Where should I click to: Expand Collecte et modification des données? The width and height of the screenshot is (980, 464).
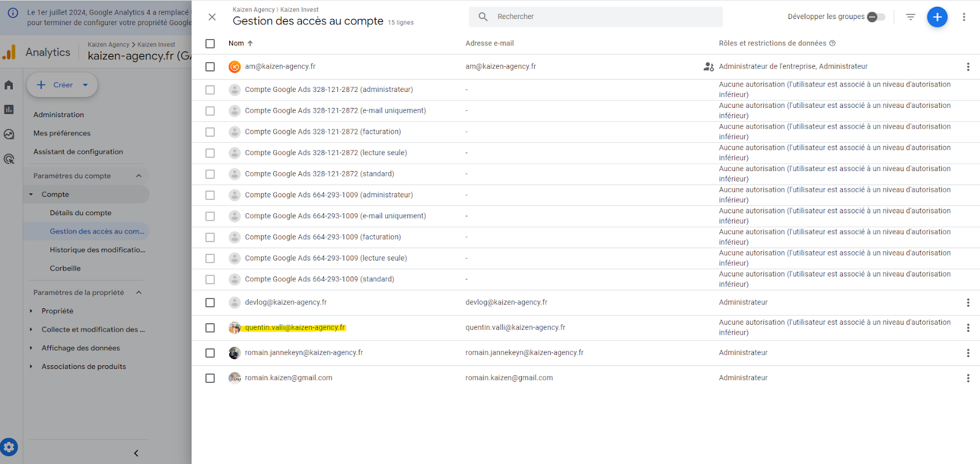[x=31, y=330]
